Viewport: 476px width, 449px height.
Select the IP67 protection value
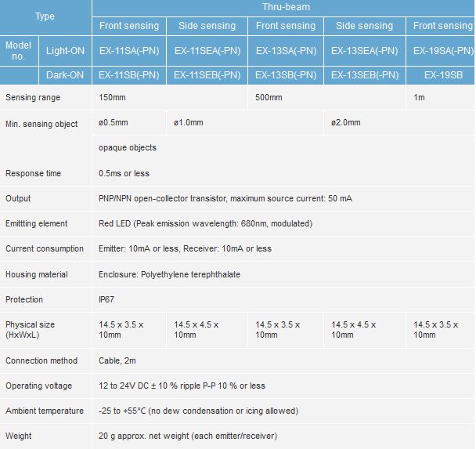108,299
